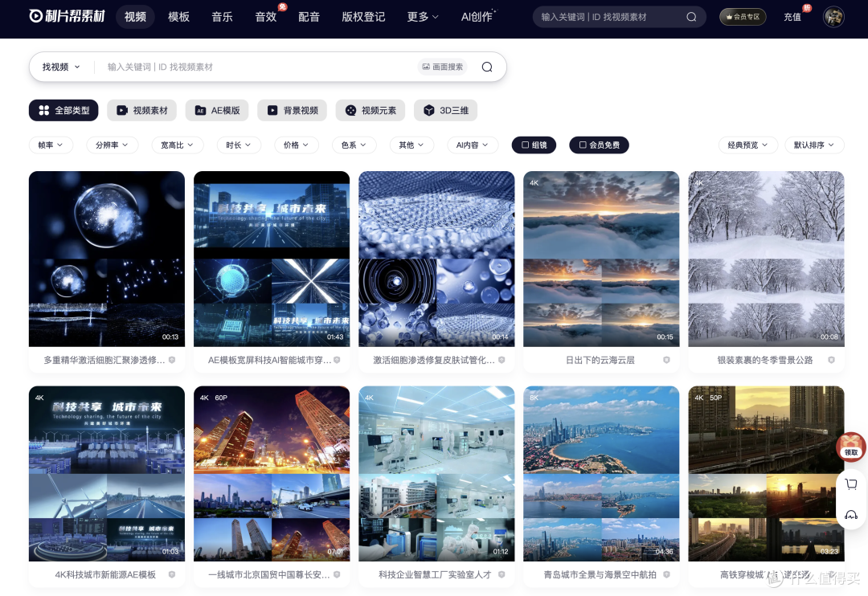Click the shield icon beside 多重精华激活细胞汇聚渗透修

(172, 361)
